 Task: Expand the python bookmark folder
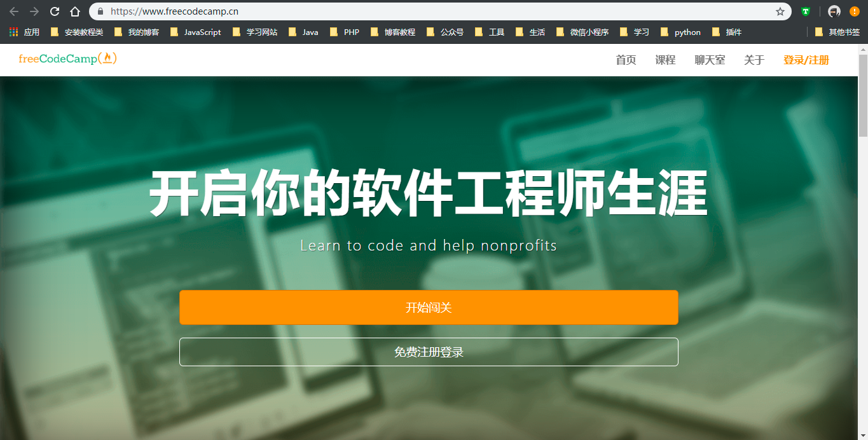pyautogui.click(x=680, y=32)
